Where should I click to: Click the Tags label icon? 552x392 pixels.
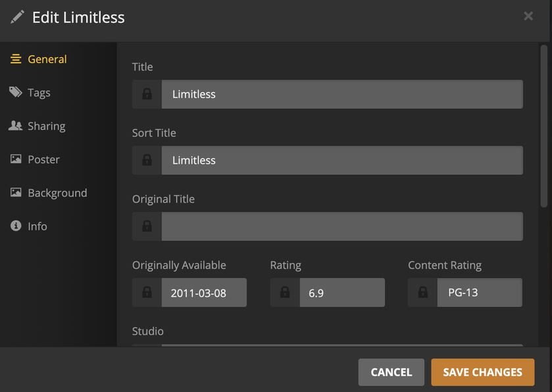[x=16, y=92]
